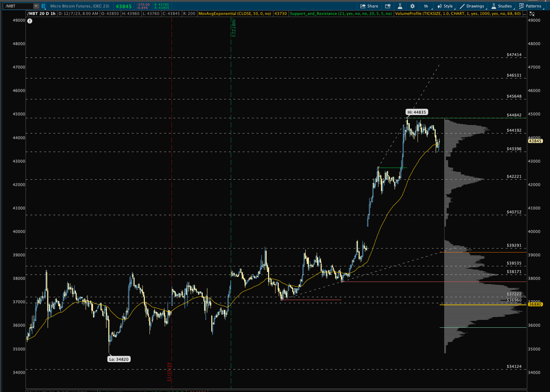The image size is (550, 392).
Task: Click the MovAvgExponential study label
Action: pyautogui.click(x=235, y=14)
